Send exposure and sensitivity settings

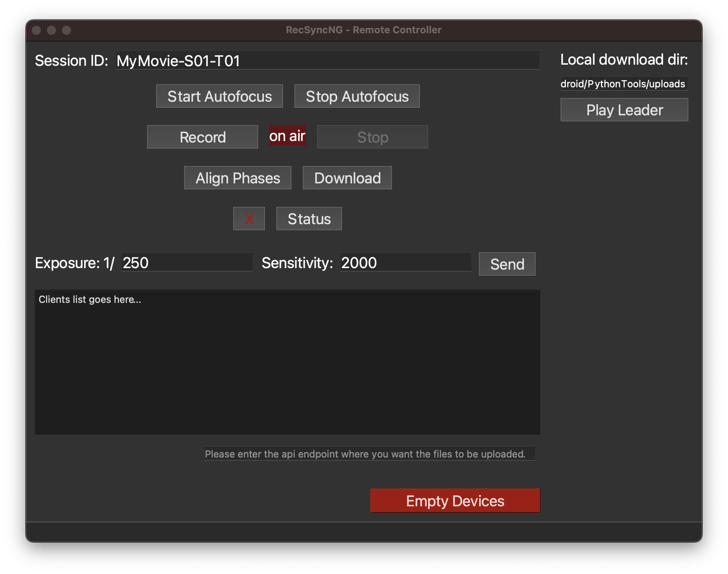(x=507, y=264)
